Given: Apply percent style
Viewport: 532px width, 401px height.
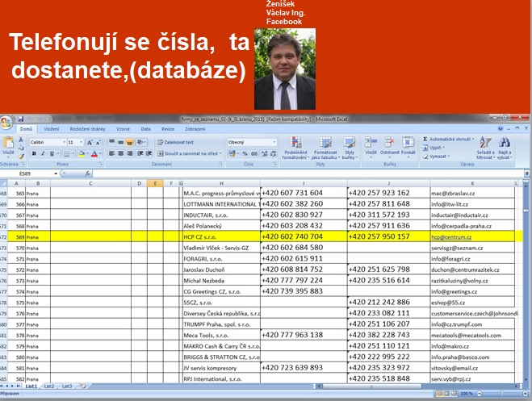Looking at the screenshot, I should tap(245, 154).
